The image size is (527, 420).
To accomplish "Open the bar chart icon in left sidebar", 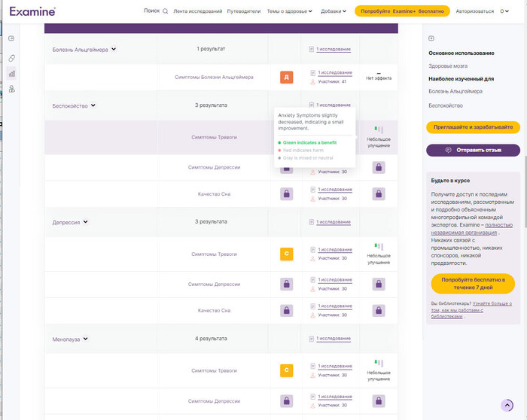I will point(12,74).
